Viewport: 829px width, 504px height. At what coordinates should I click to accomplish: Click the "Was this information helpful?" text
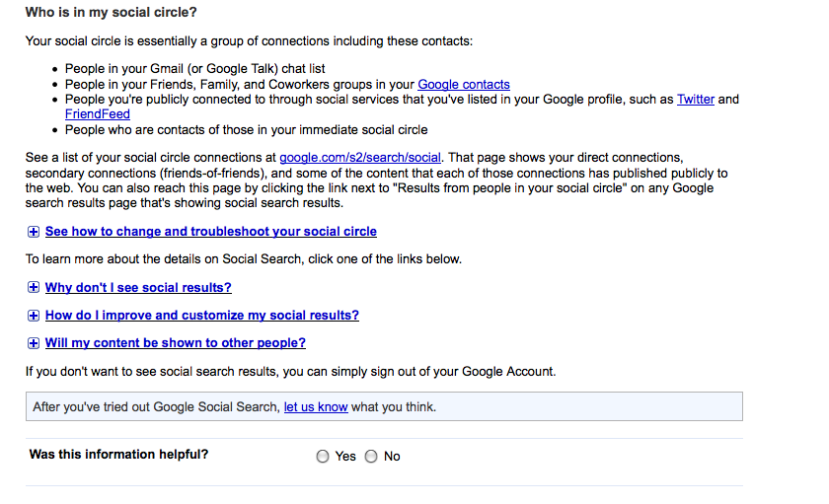click(119, 455)
